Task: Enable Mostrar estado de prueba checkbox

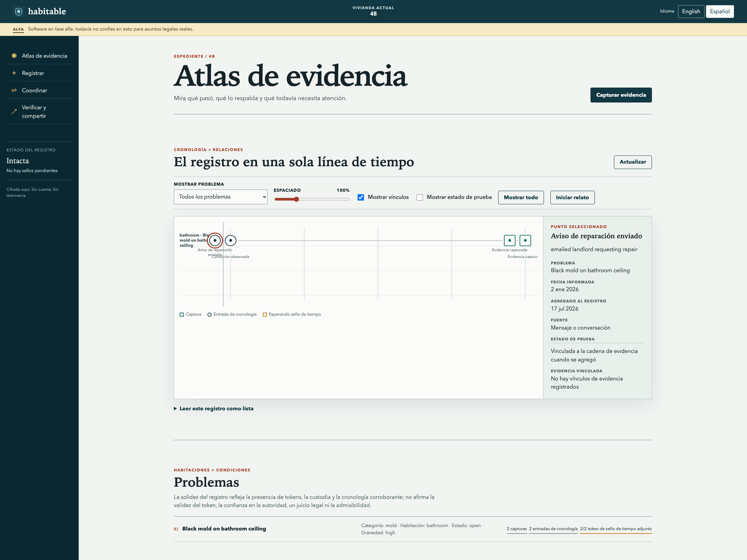Action: [x=420, y=197]
